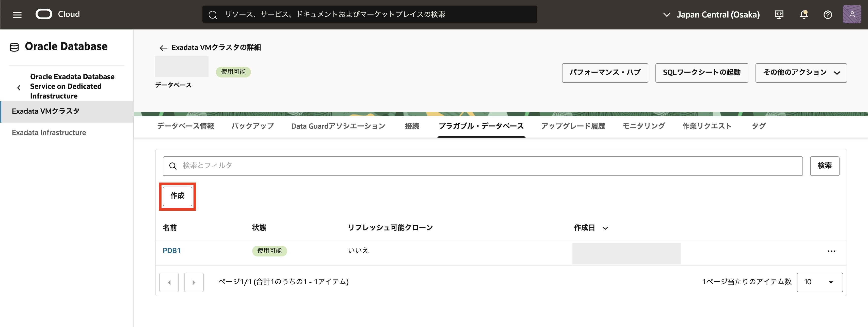The width and height of the screenshot is (868, 327).
Task: Switch to the バックアップ tab
Action: point(252,126)
